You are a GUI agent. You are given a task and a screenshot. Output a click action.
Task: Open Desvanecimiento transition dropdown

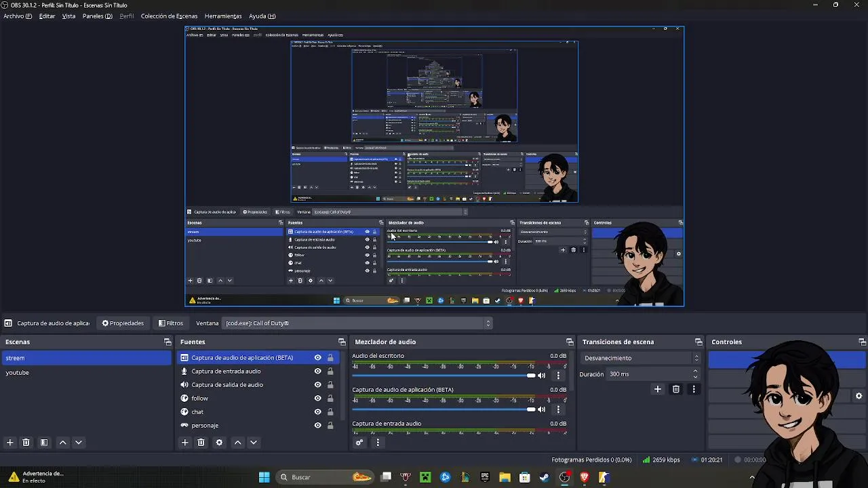point(641,358)
